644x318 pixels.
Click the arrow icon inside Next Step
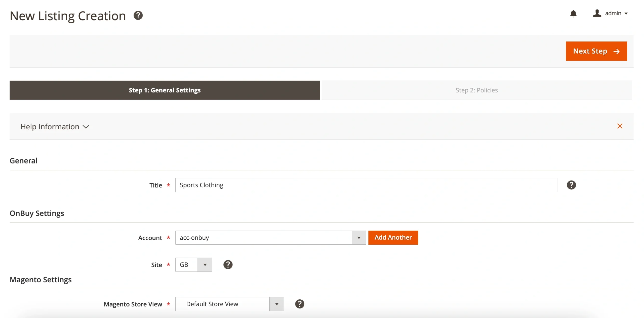pos(616,51)
